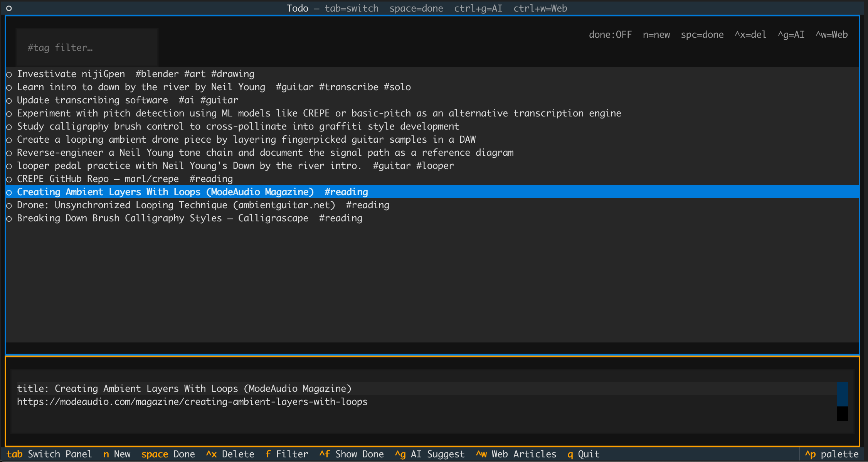Click ^x Delete footer shortcut
Viewport: 868px width, 462px height.
tap(230, 454)
